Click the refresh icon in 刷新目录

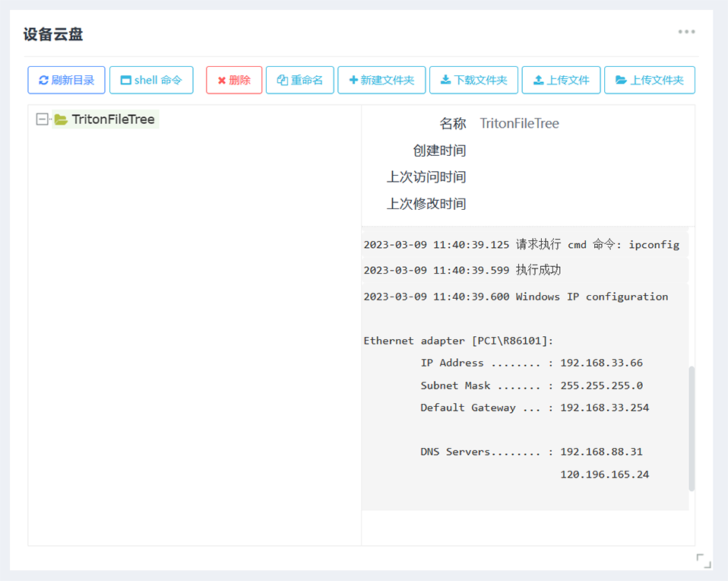point(44,81)
